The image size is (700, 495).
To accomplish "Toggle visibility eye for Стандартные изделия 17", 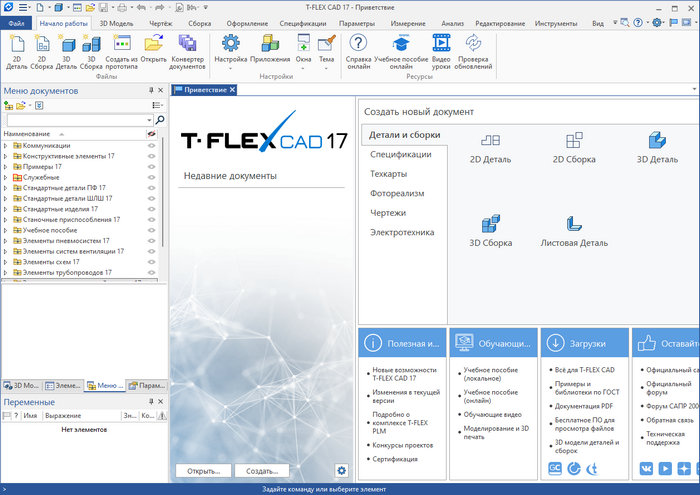I will 152,209.
